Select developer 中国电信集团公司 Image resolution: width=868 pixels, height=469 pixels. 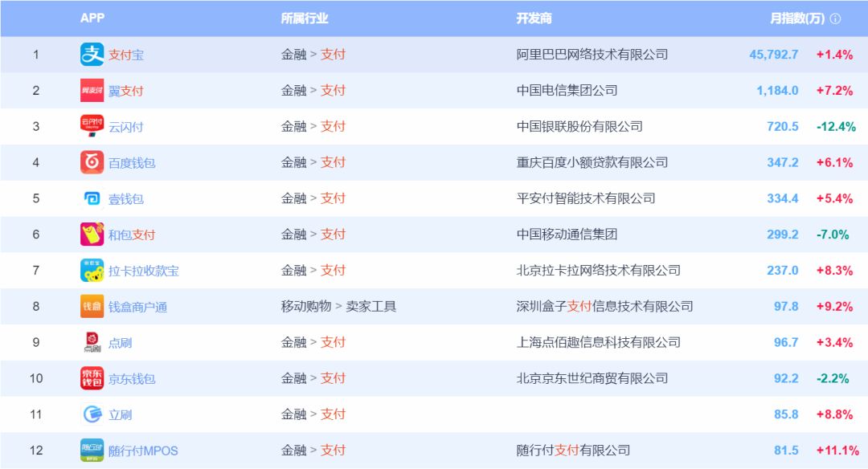pyautogui.click(x=567, y=90)
